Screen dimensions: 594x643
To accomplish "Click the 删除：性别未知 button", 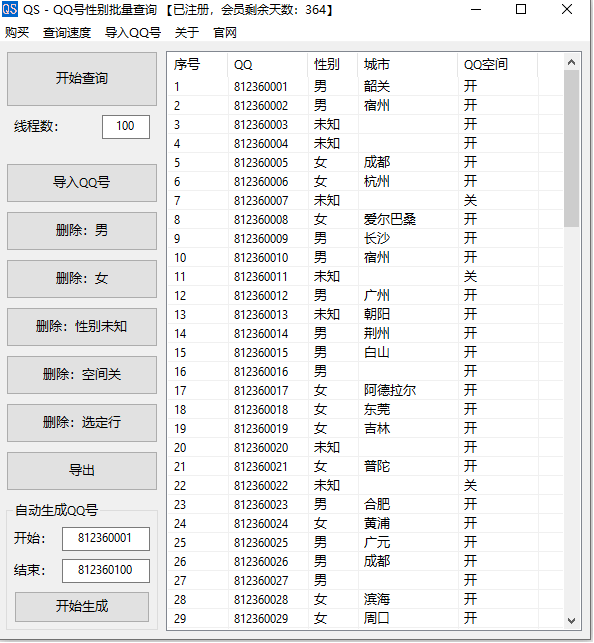I will 82,326.
